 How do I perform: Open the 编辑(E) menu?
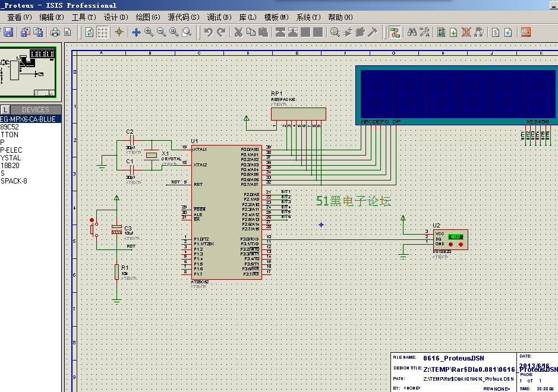tap(52, 17)
